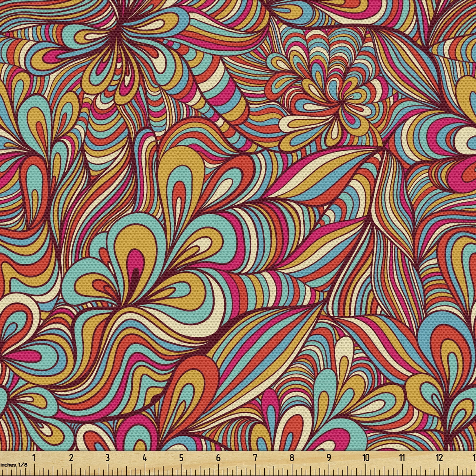The width and height of the screenshot is (476, 476).
Task: Click the number 10 on the ruler
Action: click(x=366, y=457)
